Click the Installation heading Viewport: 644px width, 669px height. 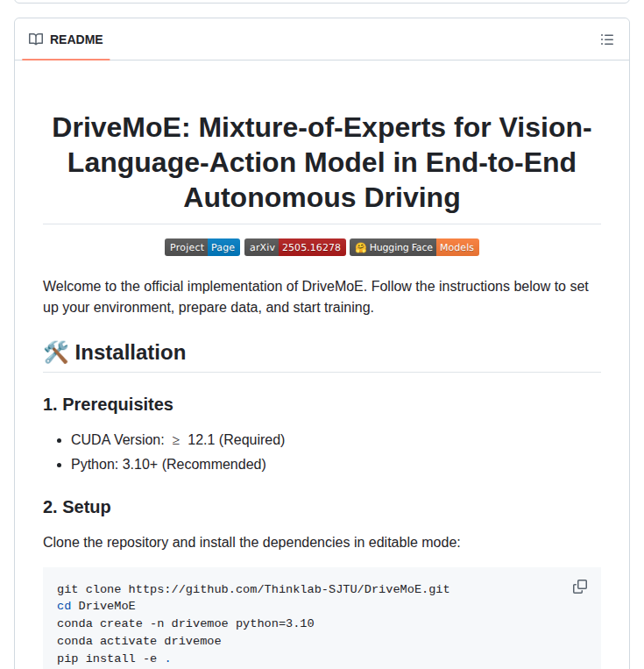(131, 352)
